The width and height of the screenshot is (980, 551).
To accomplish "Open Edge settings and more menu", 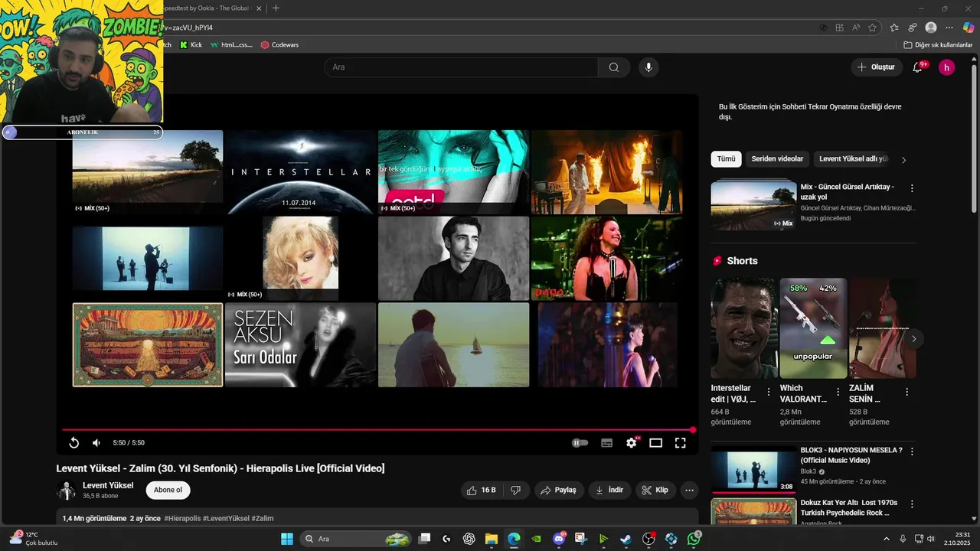I will pyautogui.click(x=949, y=28).
